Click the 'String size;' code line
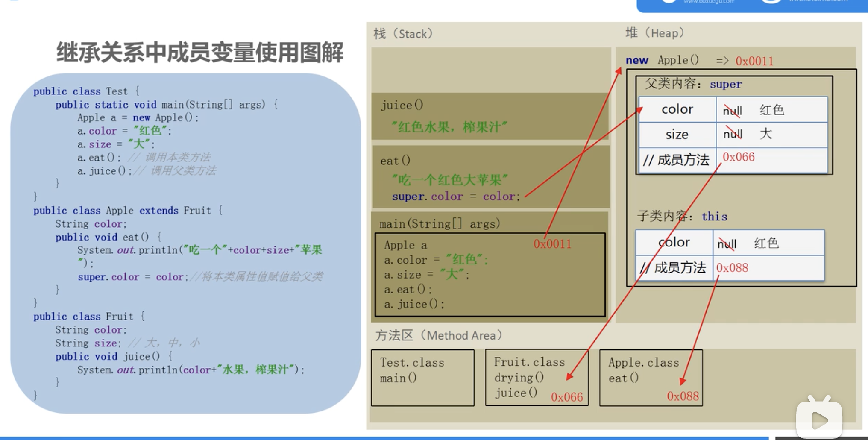 coord(88,343)
